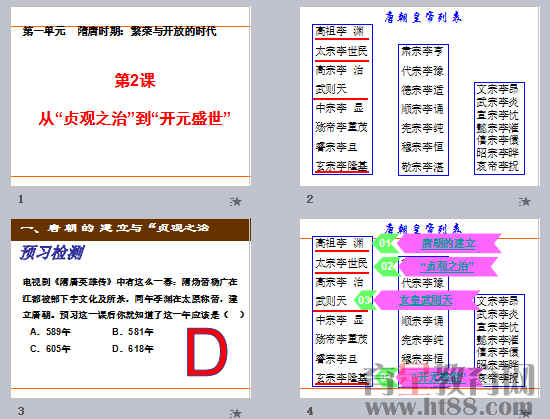Select slide 1 title 第2课 thumbnail
This screenshot has height=419, width=550.
coord(135,80)
